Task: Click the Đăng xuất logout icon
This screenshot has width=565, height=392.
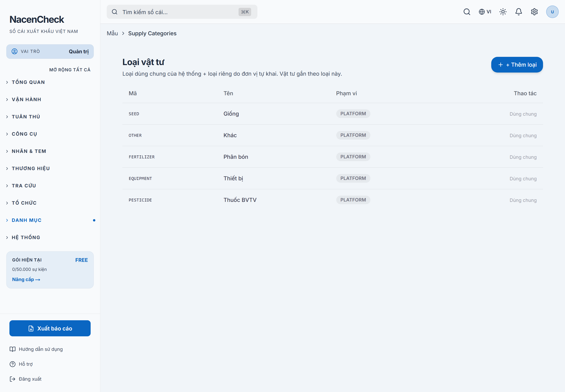Action: (13, 379)
